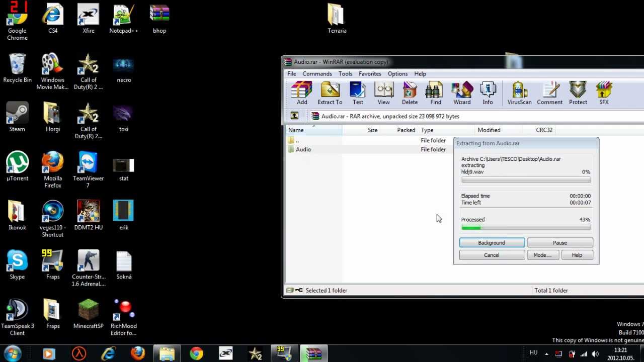Select the Counter-Strike 1.6 desktop shortcut
Screen dimensions: 644x362
click(x=89, y=268)
